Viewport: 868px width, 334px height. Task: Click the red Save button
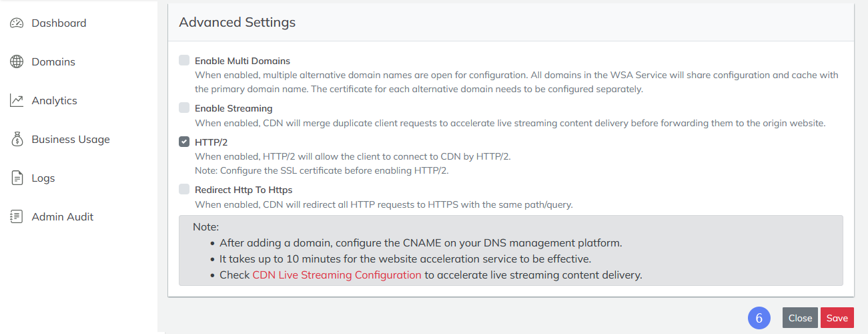click(837, 318)
